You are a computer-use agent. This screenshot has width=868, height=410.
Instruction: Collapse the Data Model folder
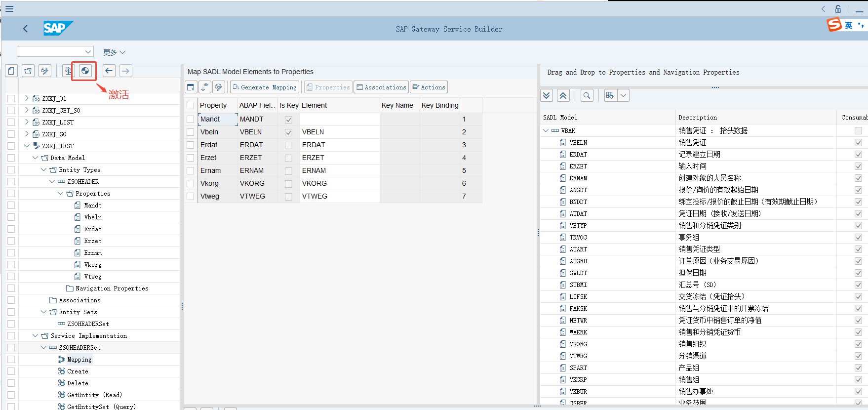coord(35,158)
